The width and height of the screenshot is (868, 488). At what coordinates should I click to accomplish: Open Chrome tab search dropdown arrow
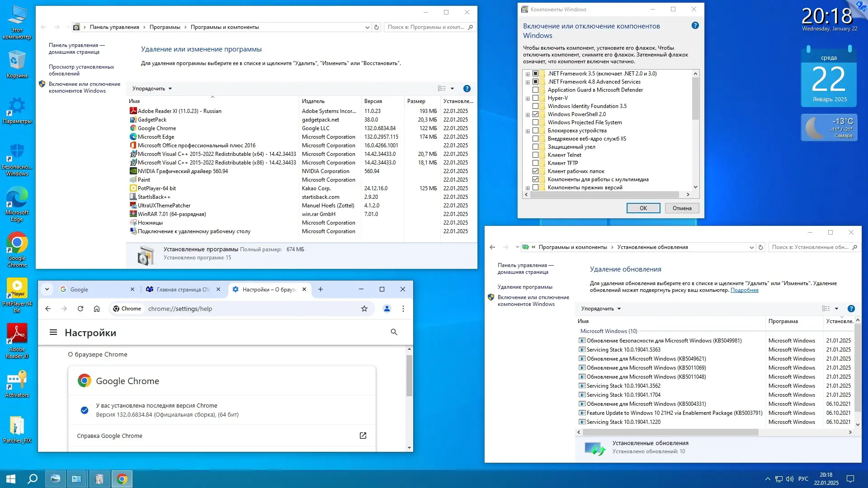coord(47,289)
